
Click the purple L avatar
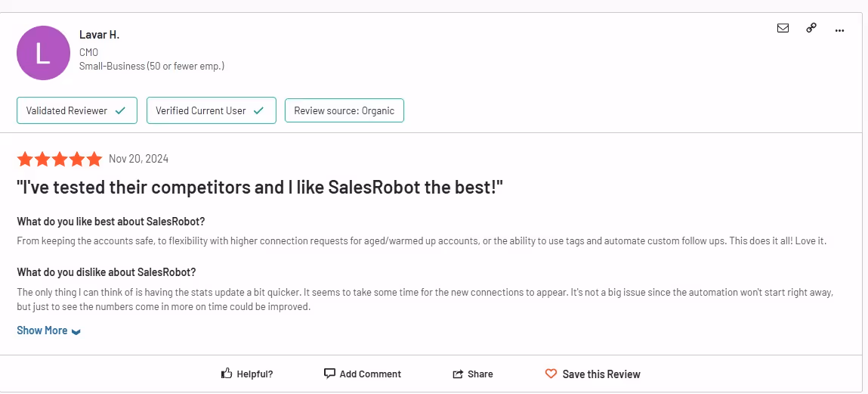pyautogui.click(x=43, y=53)
